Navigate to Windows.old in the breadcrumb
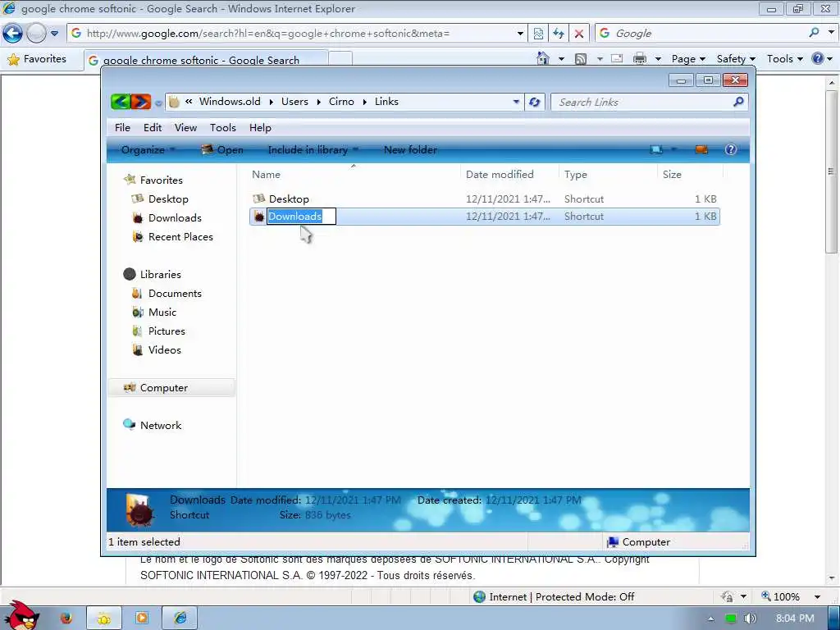The width and height of the screenshot is (840, 630). 230,101
